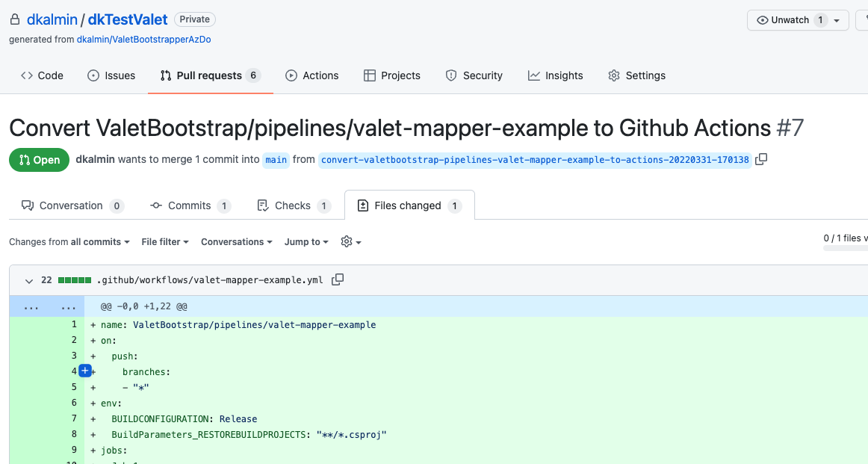This screenshot has height=464, width=868.
Task: Click diff line number 7
Action: (x=74, y=418)
